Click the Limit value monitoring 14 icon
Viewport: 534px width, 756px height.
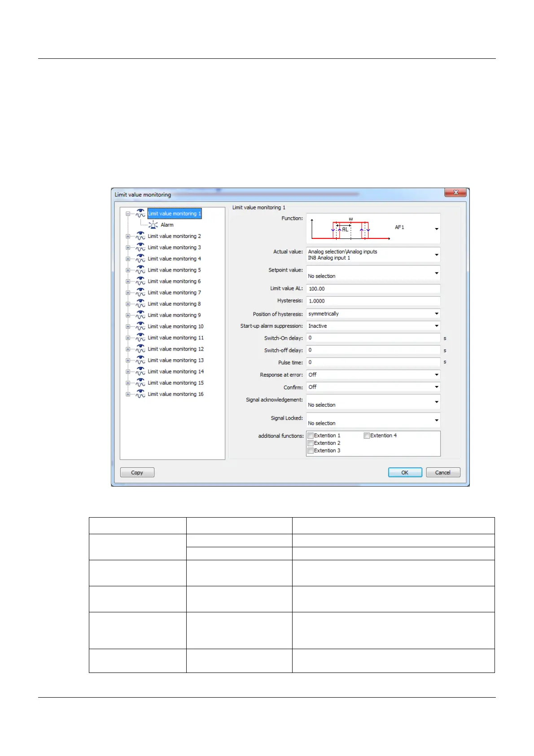pyautogui.click(x=140, y=371)
